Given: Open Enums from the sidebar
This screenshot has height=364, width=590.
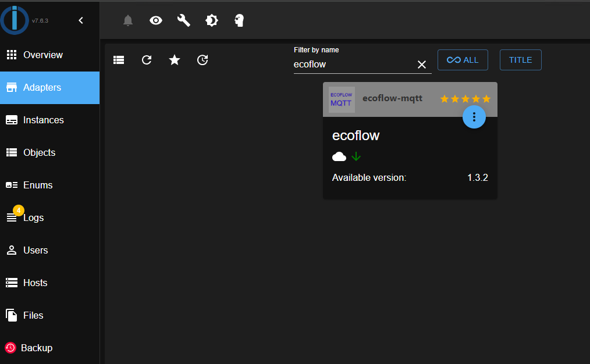Looking at the screenshot, I should [49, 185].
